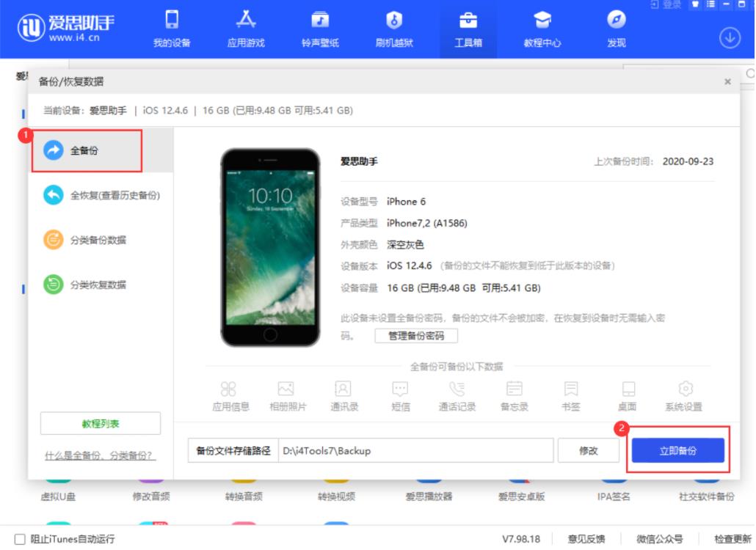Open 我的设备 in the top toolbar
Viewport: 756px width, 550px height.
click(x=171, y=29)
